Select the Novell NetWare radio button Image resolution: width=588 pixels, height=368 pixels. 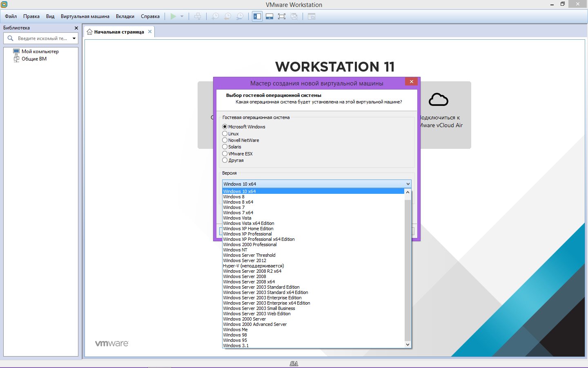225,140
